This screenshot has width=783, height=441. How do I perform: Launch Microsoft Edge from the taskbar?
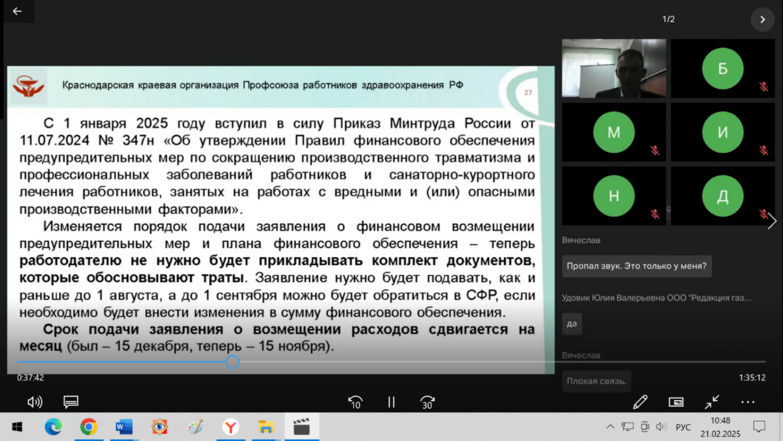click(53, 427)
